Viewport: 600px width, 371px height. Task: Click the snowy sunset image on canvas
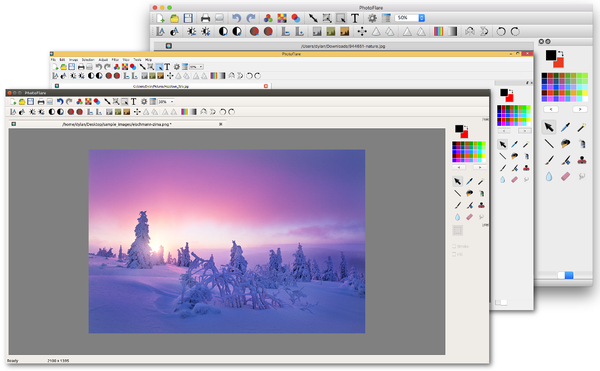click(227, 241)
